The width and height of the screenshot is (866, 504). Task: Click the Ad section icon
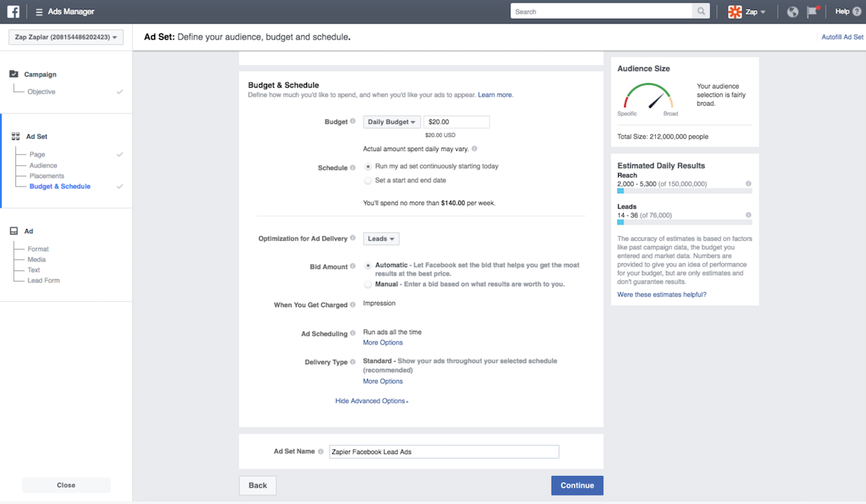pyautogui.click(x=14, y=231)
